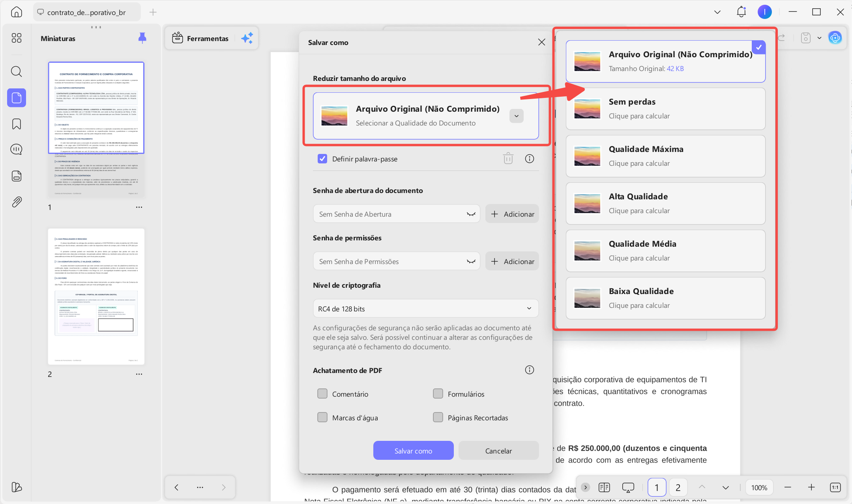Uncheck Definir palavra-passe checkbox
This screenshot has width=852, height=504.
pyautogui.click(x=322, y=159)
